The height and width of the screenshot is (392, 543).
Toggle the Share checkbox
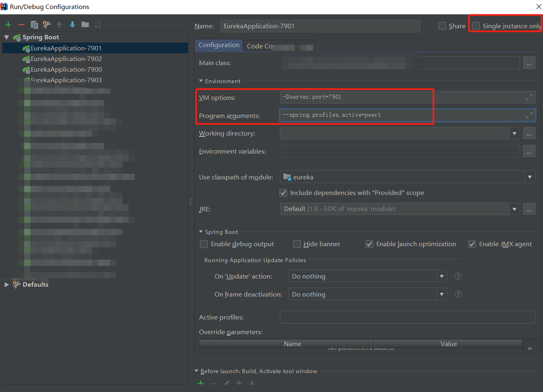(442, 26)
